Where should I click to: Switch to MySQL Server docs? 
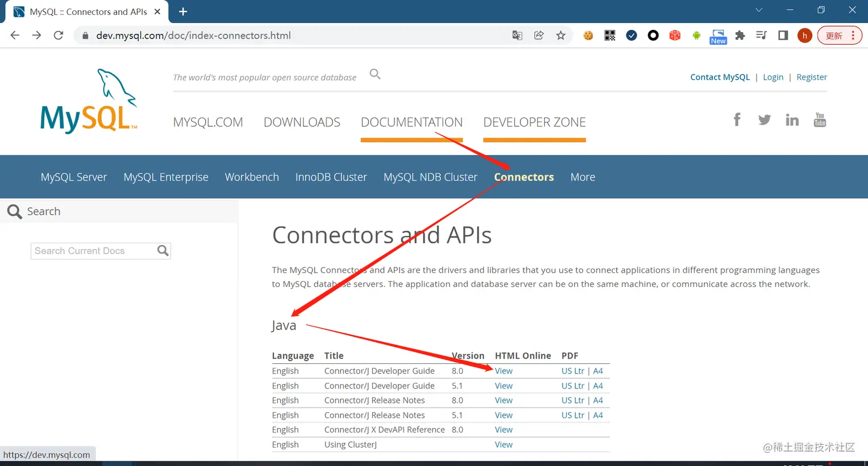pos(74,177)
